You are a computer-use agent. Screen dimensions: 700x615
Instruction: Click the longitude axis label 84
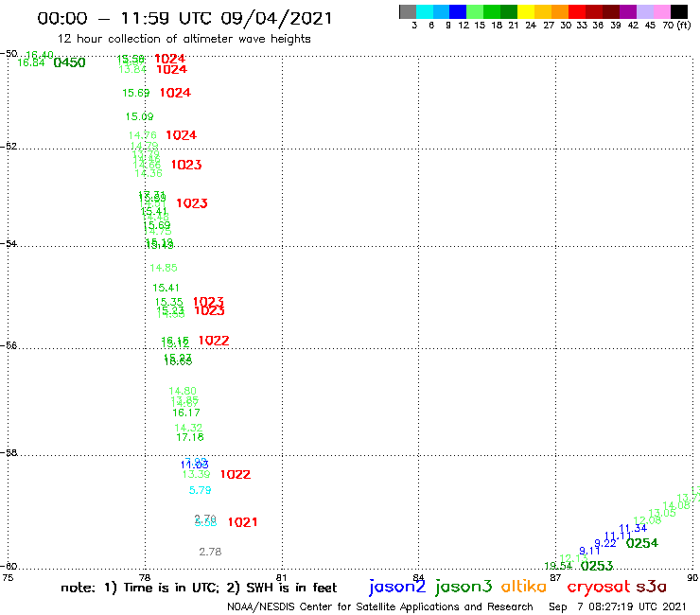[x=418, y=577]
